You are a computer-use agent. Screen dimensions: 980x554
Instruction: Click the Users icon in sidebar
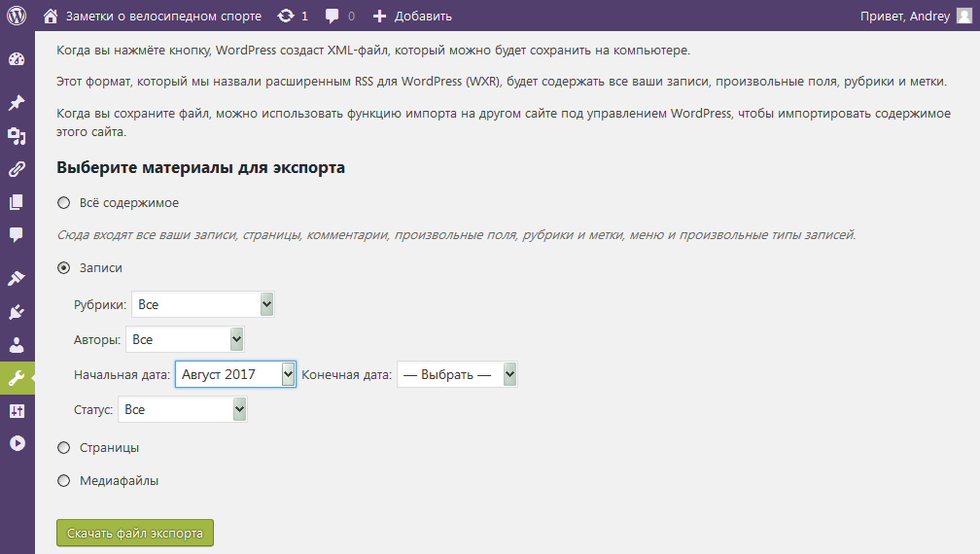pyautogui.click(x=17, y=345)
